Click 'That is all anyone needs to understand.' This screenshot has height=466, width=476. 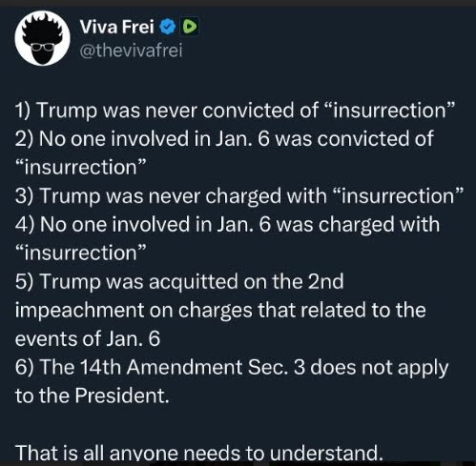[x=198, y=453]
